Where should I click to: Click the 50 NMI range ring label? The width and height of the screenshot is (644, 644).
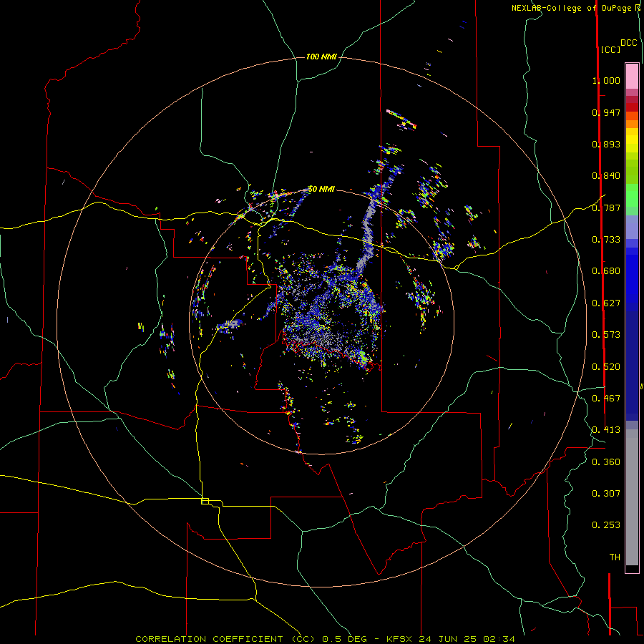click(x=321, y=189)
